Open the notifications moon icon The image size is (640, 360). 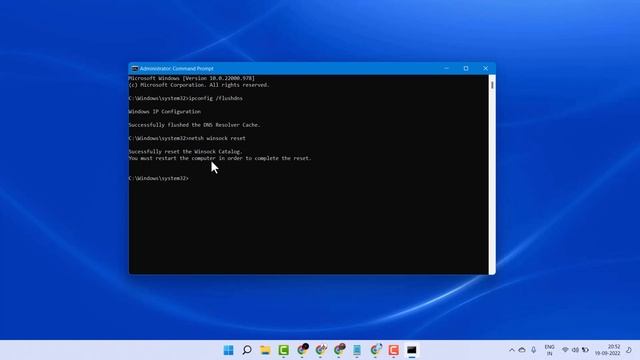pyautogui.click(x=629, y=350)
